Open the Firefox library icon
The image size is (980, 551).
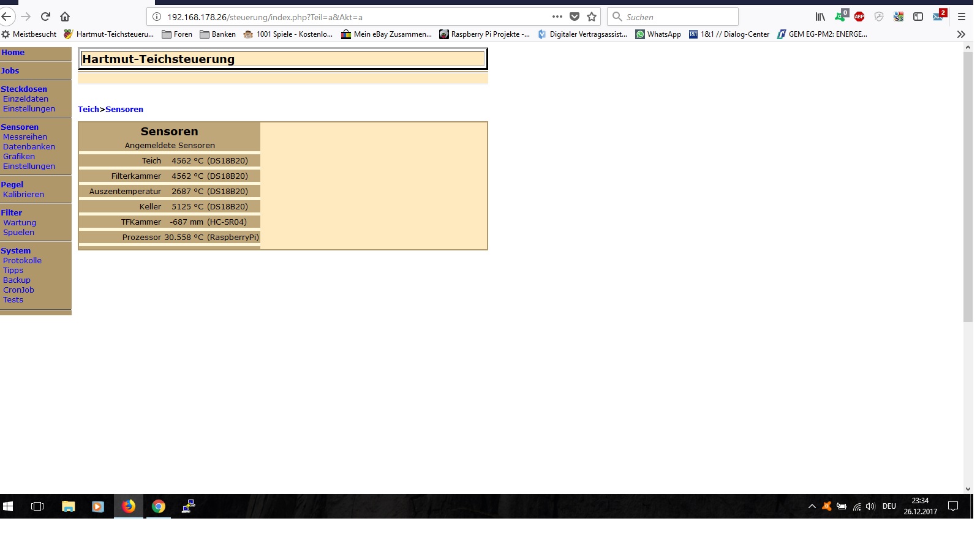(820, 17)
